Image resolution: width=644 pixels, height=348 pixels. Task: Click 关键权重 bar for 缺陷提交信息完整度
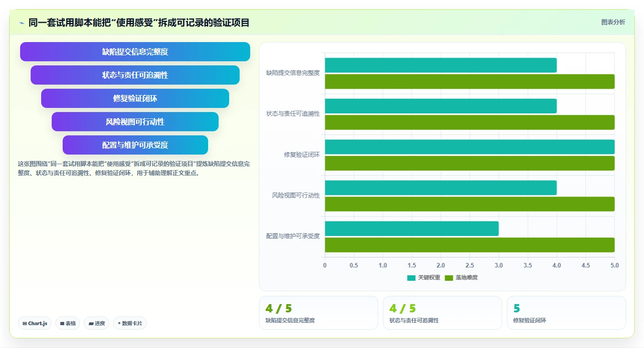pos(440,65)
